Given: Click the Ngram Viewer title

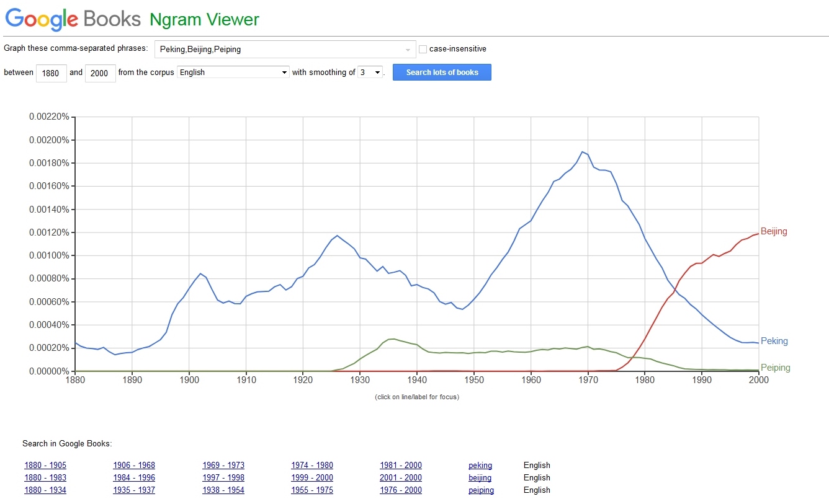Looking at the screenshot, I should coord(204,20).
